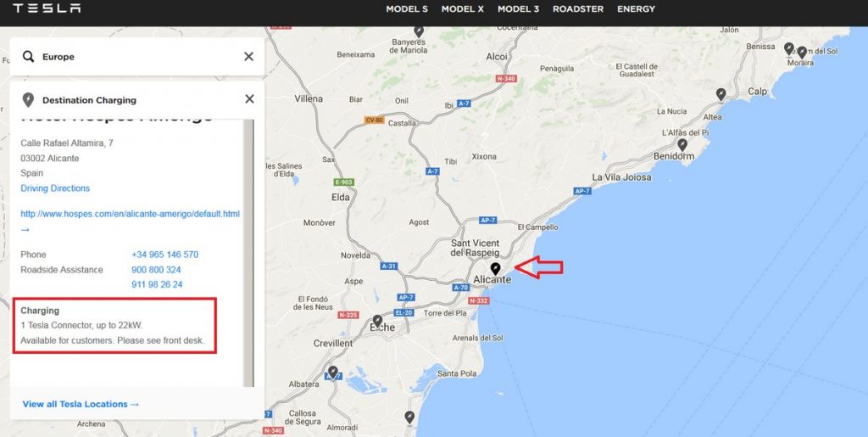Open the Model S menu
This screenshot has width=868, height=437.
[x=407, y=8]
